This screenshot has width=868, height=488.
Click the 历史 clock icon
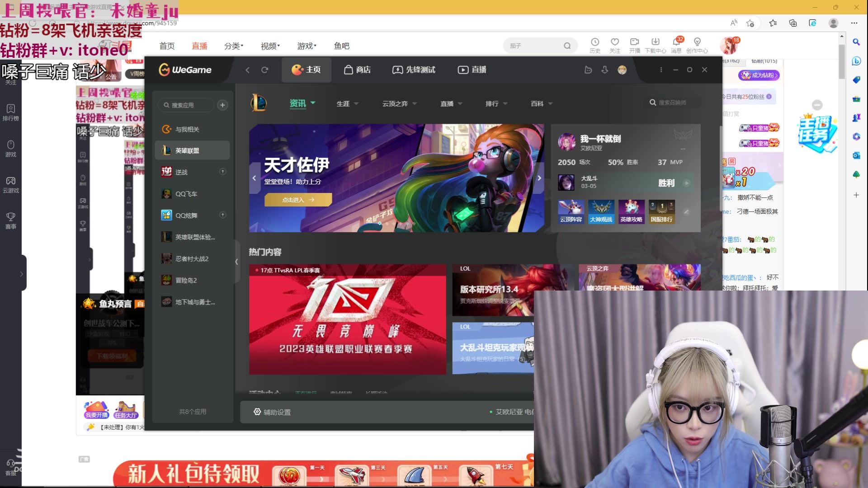click(594, 45)
